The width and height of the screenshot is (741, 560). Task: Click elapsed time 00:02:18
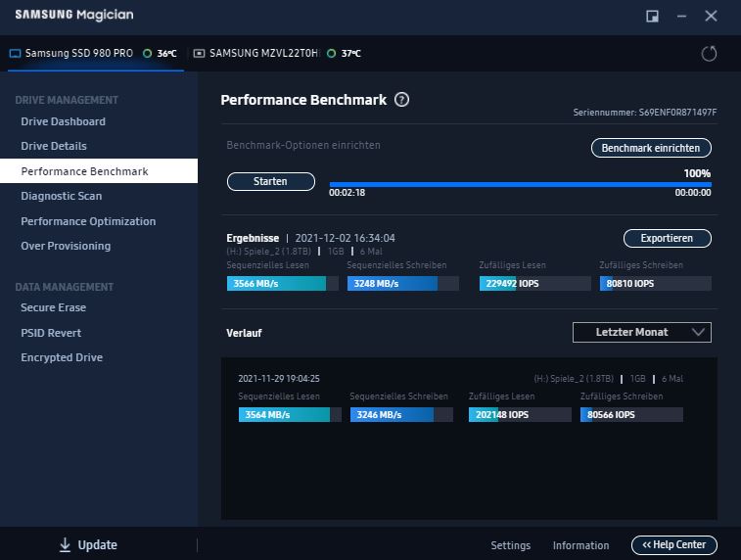point(347,193)
